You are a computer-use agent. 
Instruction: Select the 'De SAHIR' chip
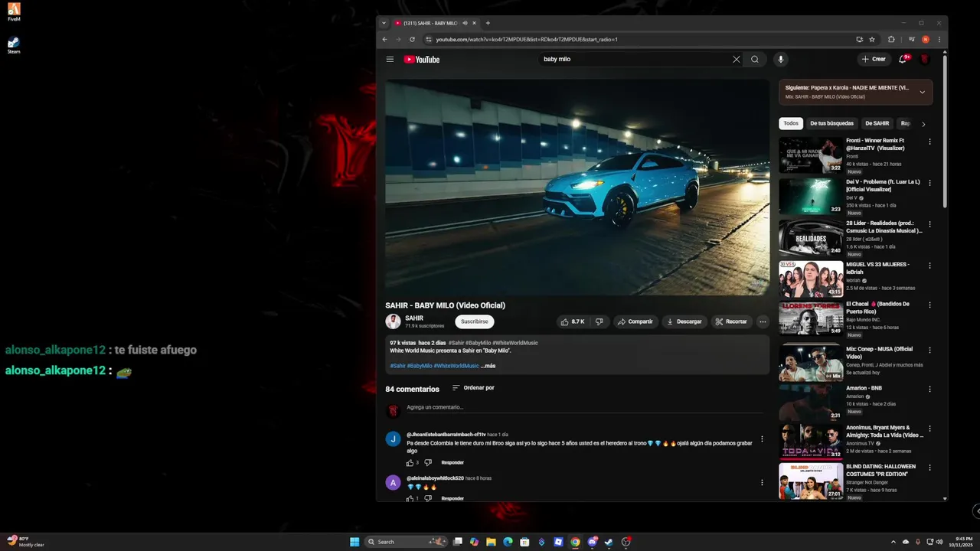click(877, 123)
